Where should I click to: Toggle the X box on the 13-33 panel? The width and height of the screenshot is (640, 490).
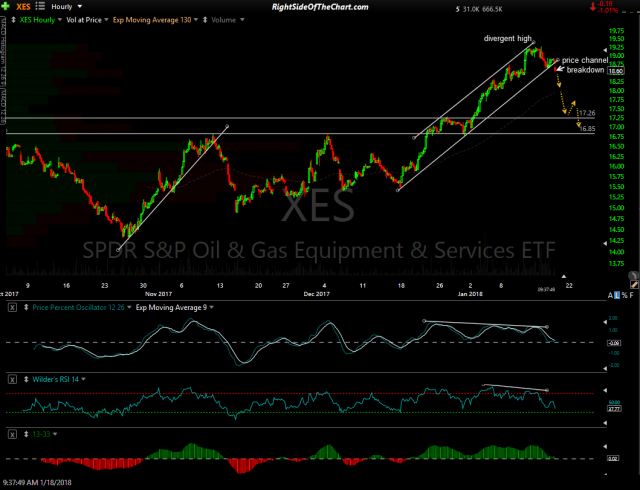click(x=12, y=436)
